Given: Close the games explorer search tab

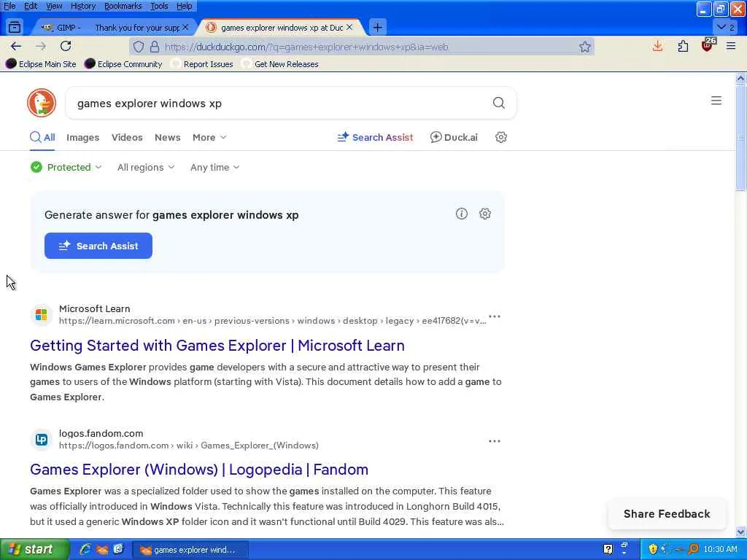Looking at the screenshot, I should click(349, 27).
